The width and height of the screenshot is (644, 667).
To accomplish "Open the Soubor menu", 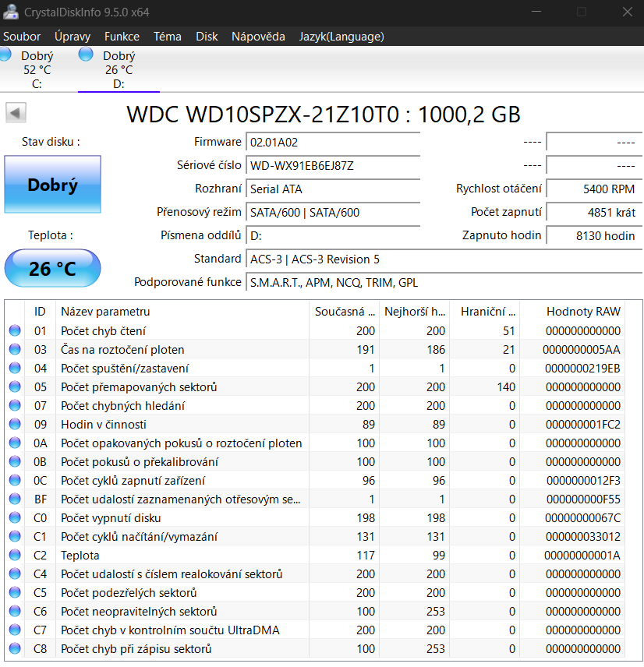I will [22, 37].
